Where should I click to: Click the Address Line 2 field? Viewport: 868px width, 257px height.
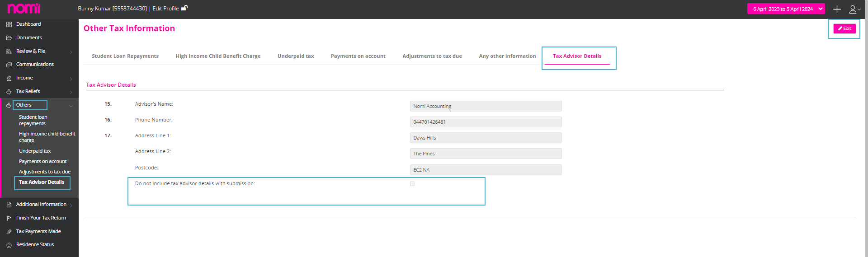click(486, 154)
